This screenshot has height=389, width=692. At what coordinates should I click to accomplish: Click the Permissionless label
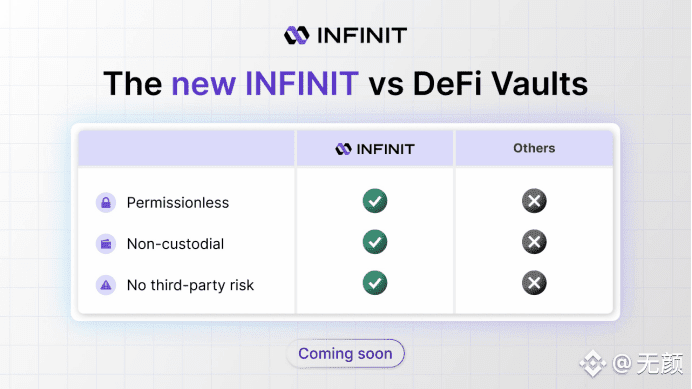(178, 203)
